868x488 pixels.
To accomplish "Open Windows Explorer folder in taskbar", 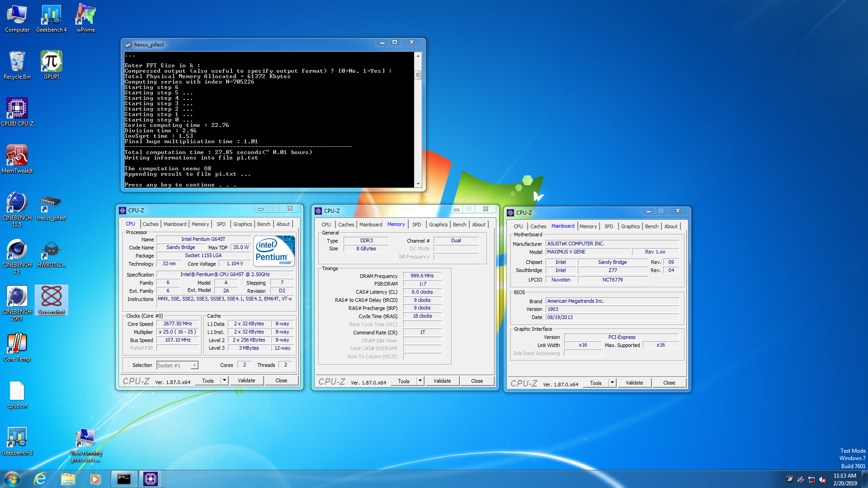I will [x=68, y=479].
